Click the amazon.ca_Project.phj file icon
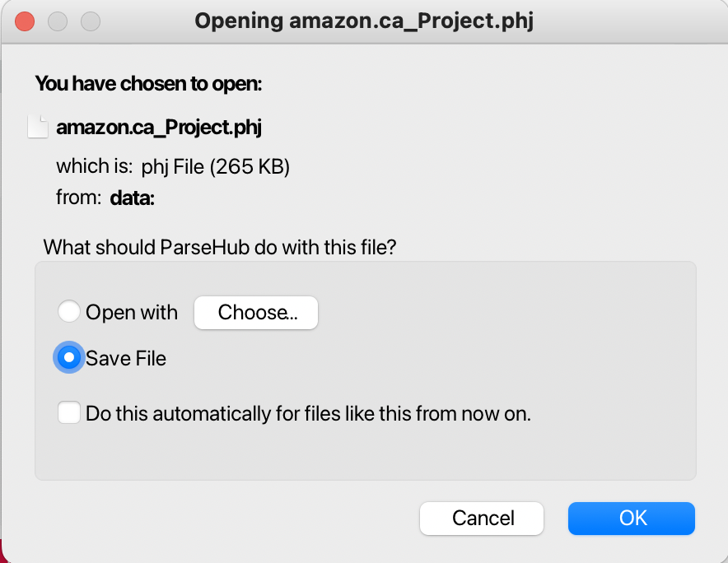 tap(38, 127)
